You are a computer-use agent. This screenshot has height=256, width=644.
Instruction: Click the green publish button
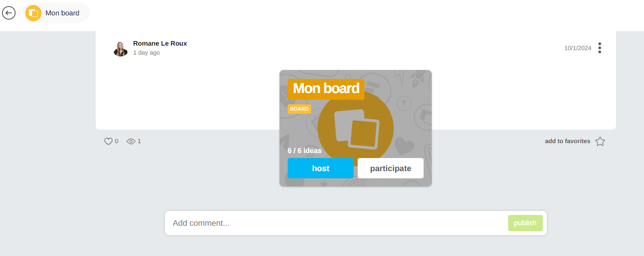click(525, 223)
